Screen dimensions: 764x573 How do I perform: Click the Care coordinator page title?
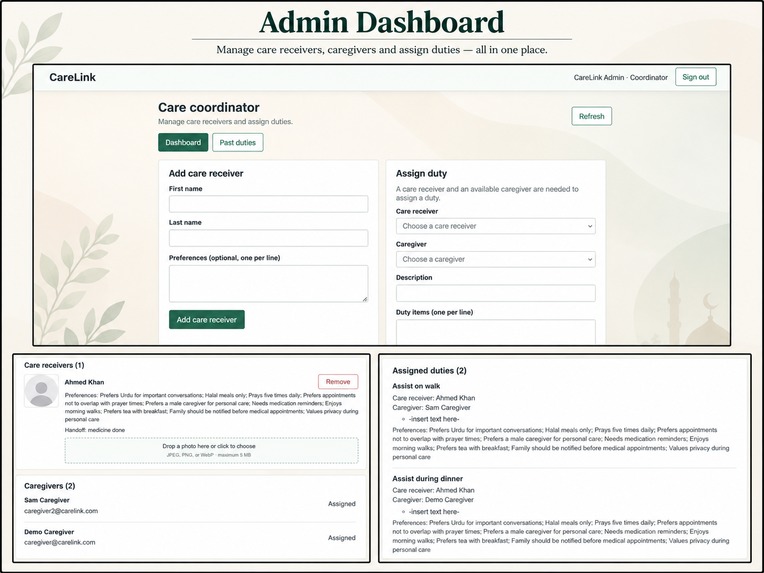[209, 107]
